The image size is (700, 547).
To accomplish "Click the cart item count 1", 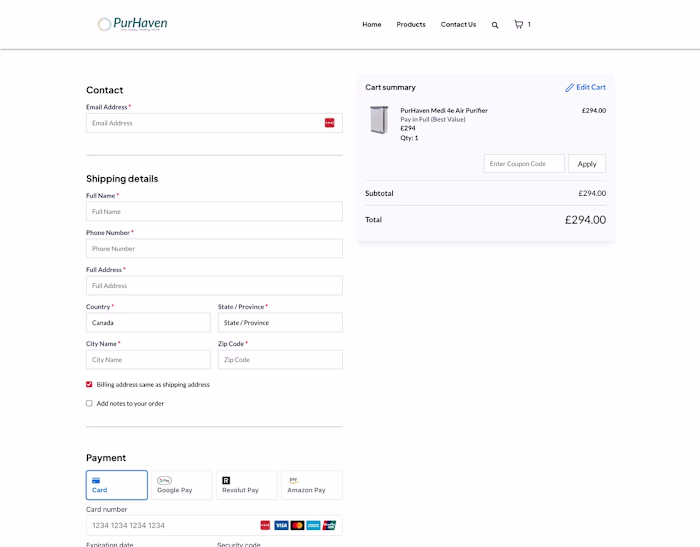I will coord(529,25).
